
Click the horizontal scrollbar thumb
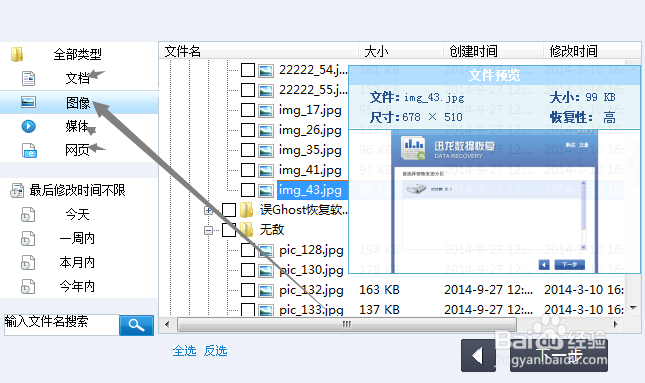point(347,325)
